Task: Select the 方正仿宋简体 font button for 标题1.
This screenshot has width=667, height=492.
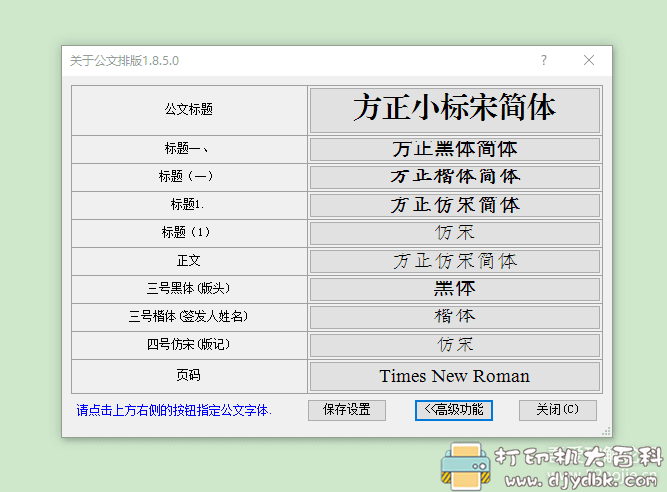Action: (x=455, y=205)
